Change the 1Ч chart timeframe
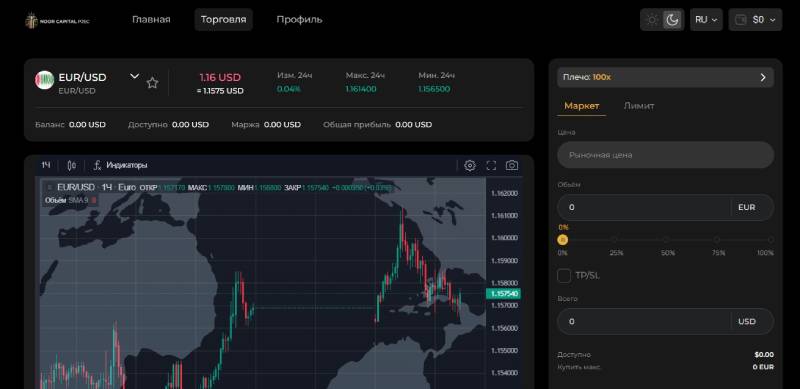The image size is (800, 389). pos(46,165)
